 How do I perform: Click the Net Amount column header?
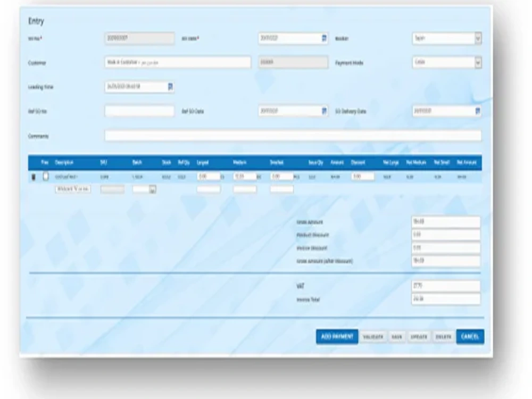click(x=467, y=162)
